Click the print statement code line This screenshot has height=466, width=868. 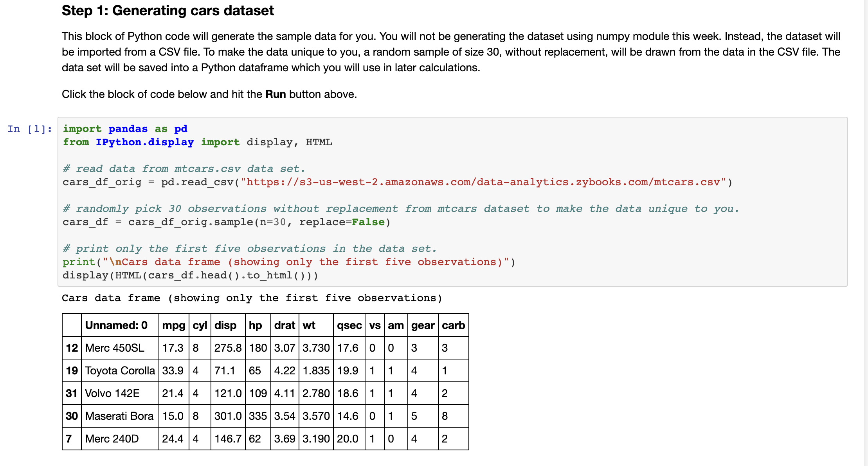[289, 262]
